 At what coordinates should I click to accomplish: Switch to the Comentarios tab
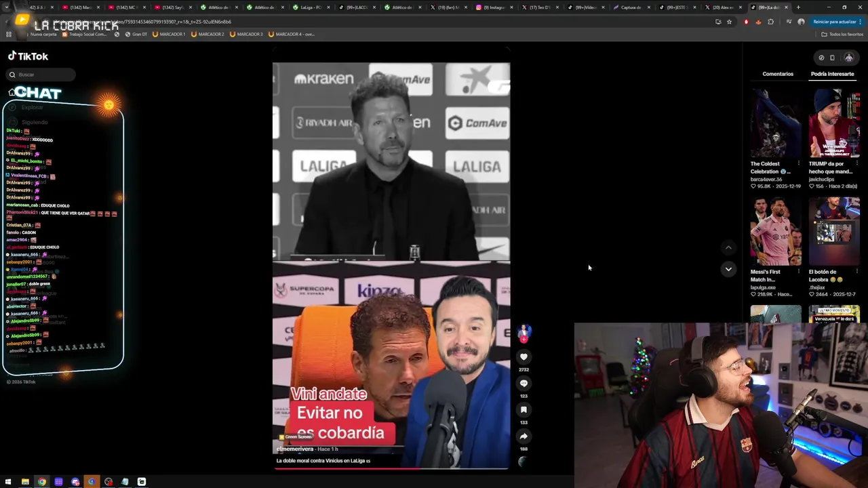pos(778,74)
